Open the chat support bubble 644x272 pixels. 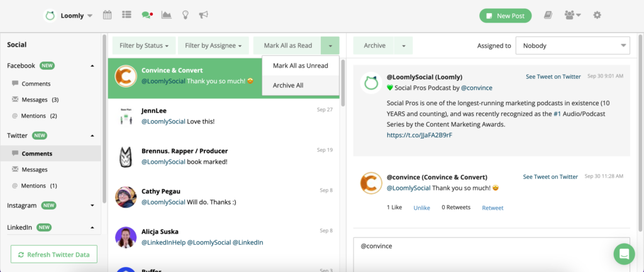coord(624,254)
